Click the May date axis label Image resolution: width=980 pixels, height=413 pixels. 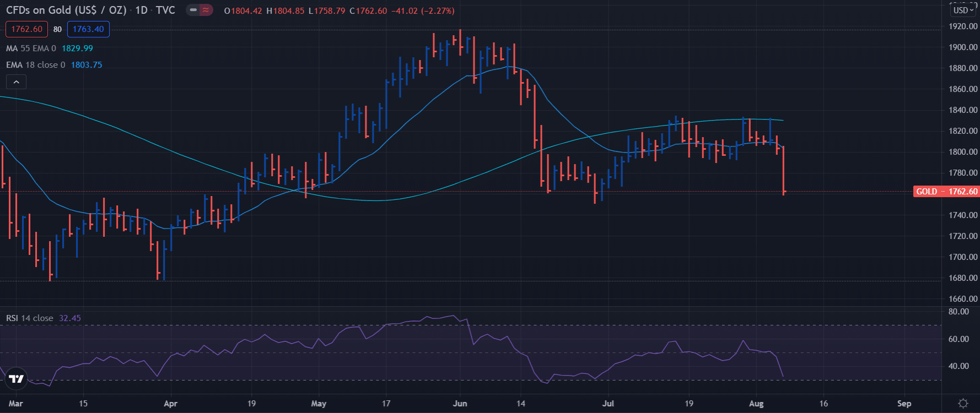coord(319,404)
